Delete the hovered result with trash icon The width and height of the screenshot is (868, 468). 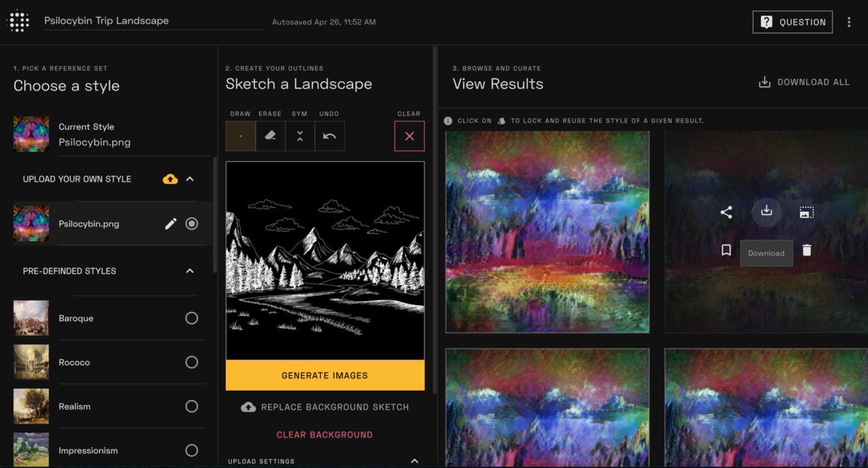[x=807, y=250]
